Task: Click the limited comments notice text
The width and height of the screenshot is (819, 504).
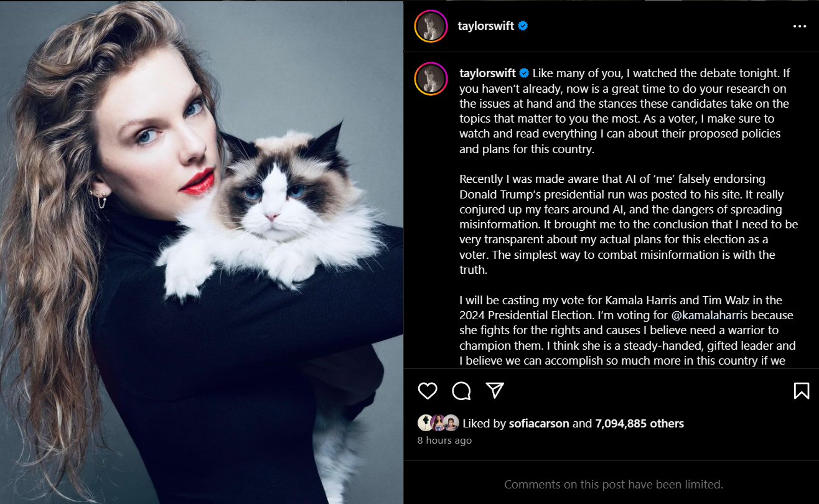Action: (614, 484)
